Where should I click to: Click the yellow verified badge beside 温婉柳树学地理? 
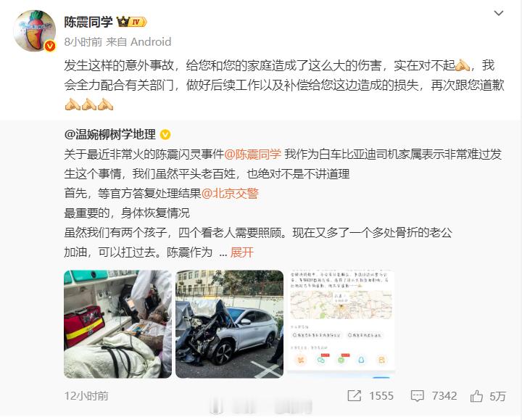tap(165, 135)
